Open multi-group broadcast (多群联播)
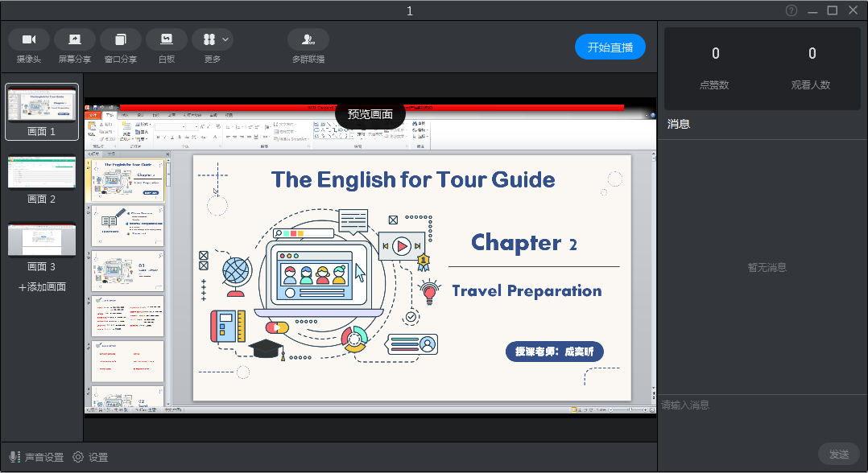 tap(308, 39)
